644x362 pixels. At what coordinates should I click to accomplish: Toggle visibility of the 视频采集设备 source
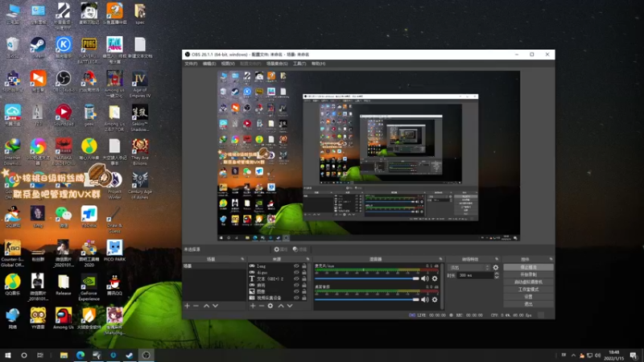click(296, 298)
